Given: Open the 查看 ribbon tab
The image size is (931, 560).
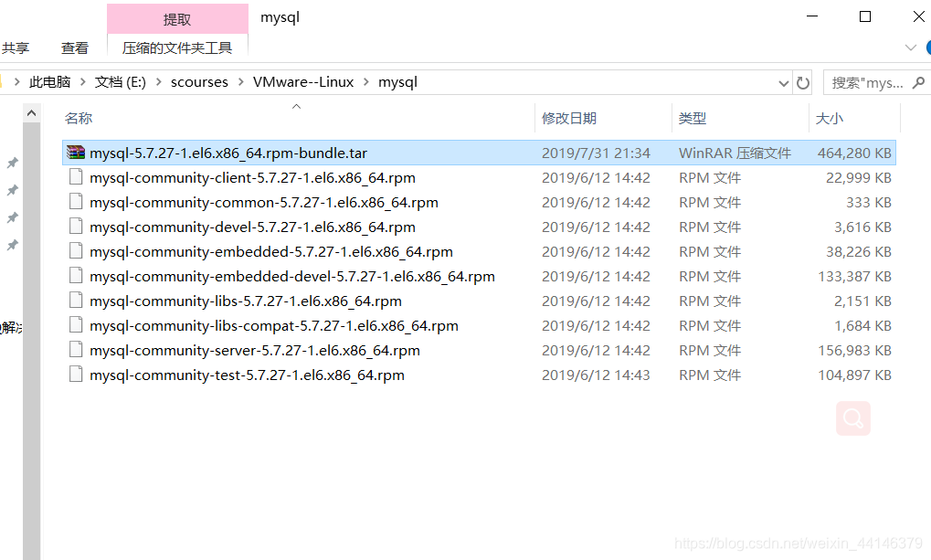Looking at the screenshot, I should pyautogui.click(x=75, y=48).
